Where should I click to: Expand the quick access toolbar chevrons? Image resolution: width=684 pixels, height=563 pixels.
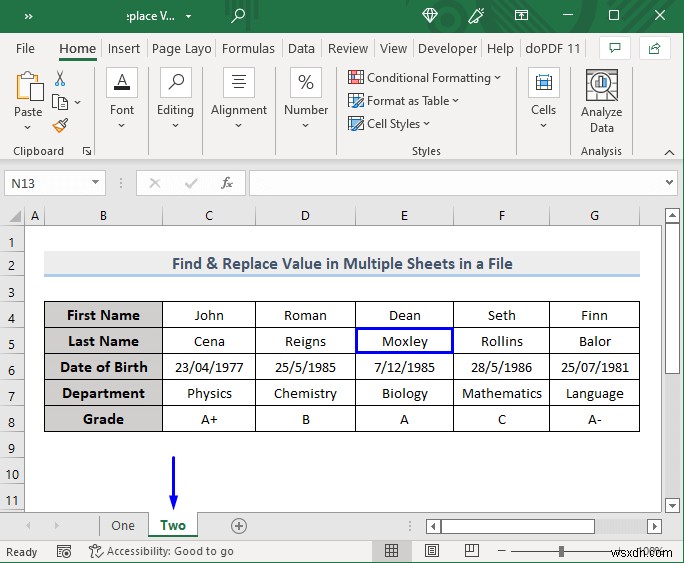29,17
